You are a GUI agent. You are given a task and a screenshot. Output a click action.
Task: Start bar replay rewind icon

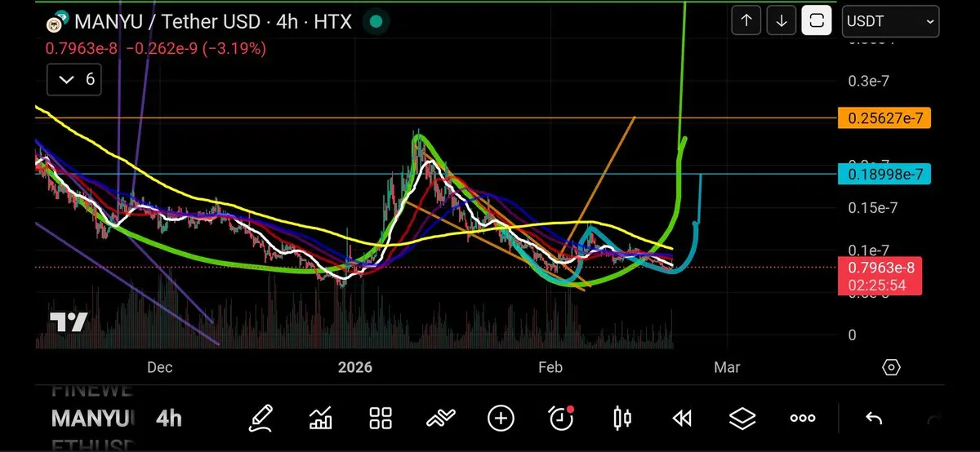682,419
